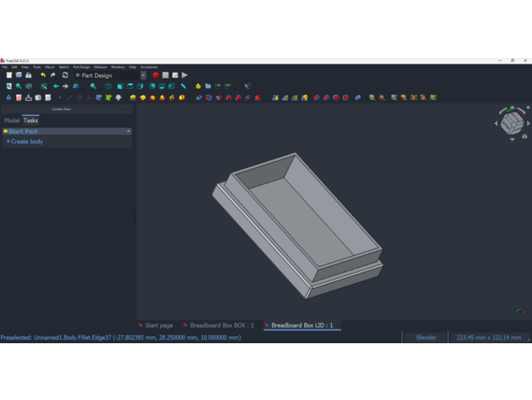Open the Part Design workbench dropdown
Image resolution: width=532 pixels, height=400 pixels.
coord(110,75)
